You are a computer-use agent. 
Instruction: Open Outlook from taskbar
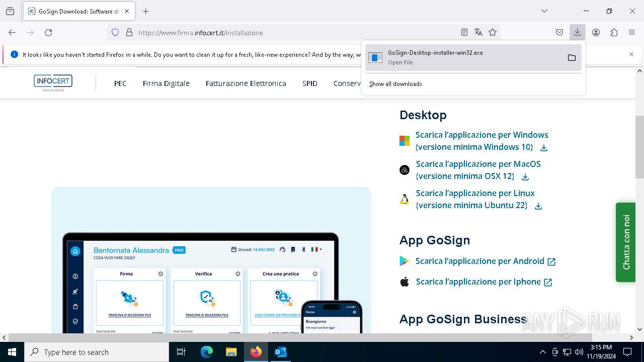click(280, 352)
